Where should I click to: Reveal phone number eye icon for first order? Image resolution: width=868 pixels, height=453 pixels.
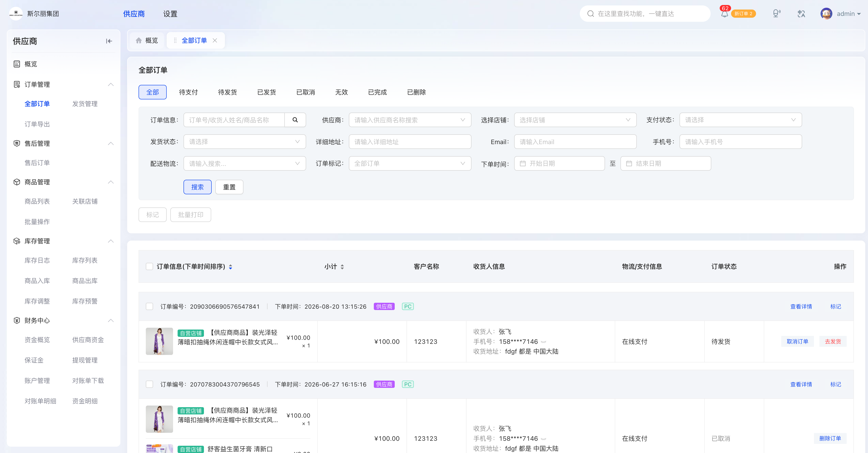[x=543, y=342]
